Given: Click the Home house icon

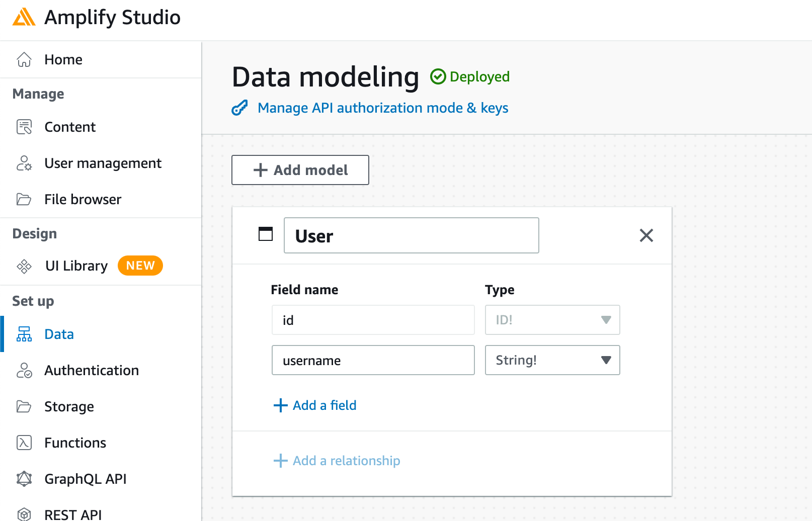Looking at the screenshot, I should (x=24, y=59).
